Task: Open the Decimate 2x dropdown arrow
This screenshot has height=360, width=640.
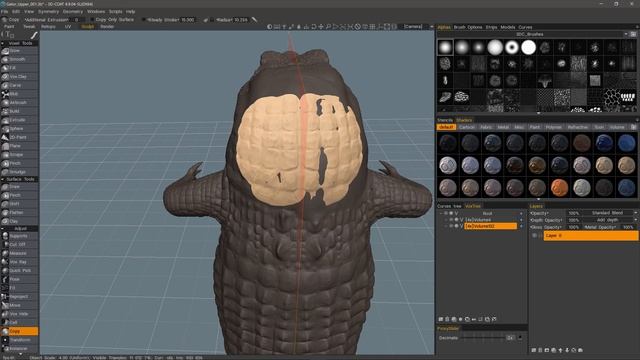Action: 520,338
